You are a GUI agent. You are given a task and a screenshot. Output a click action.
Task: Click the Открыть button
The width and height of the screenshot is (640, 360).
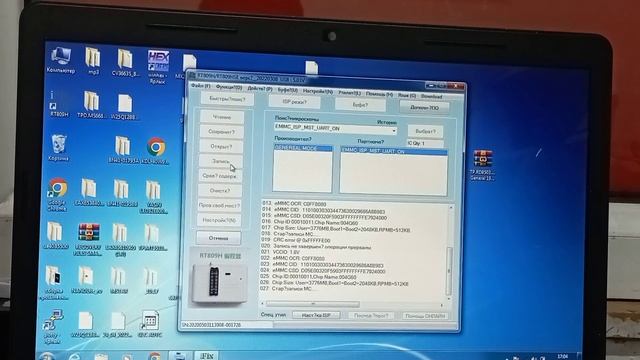[x=221, y=147]
